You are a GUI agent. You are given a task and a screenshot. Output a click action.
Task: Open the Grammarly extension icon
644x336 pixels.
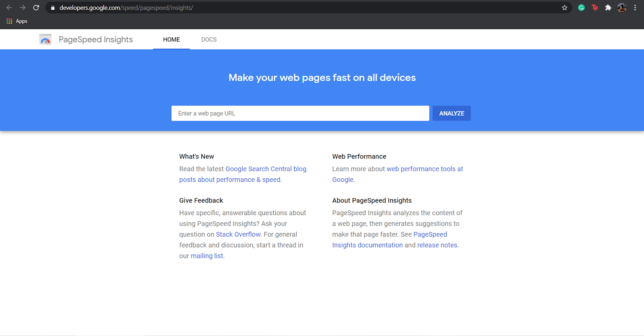581,8
